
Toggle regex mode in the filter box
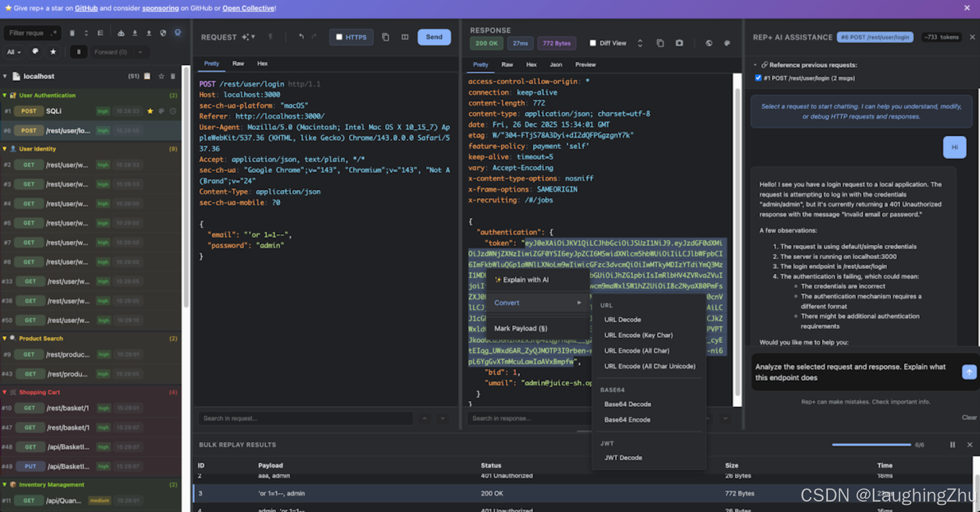[54, 33]
